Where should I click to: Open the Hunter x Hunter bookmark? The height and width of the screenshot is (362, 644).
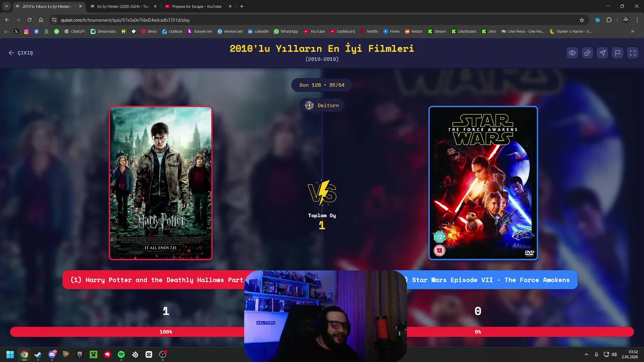tap(571, 31)
